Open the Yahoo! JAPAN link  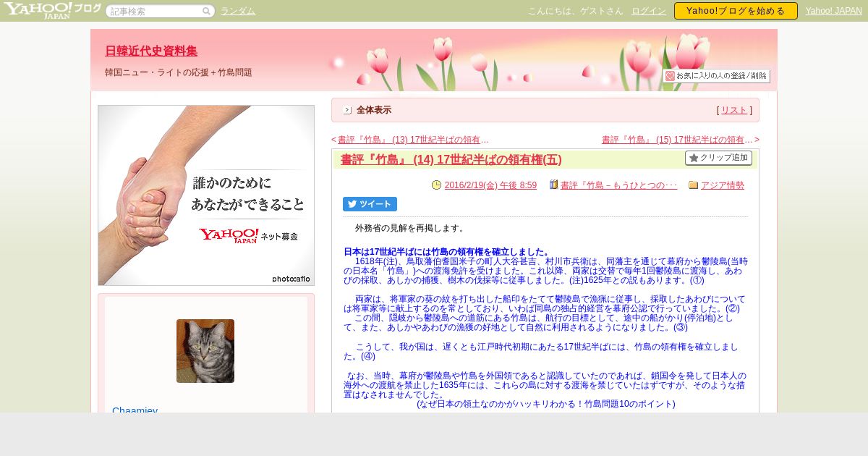833,11
